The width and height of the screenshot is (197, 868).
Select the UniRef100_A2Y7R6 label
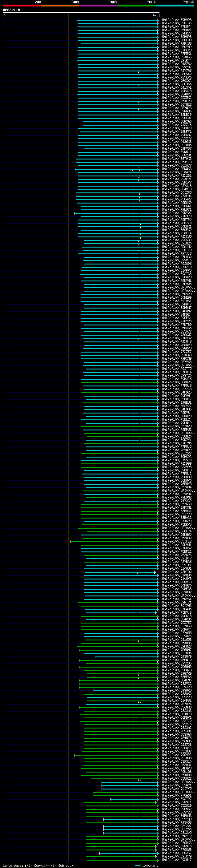coord(177,71)
